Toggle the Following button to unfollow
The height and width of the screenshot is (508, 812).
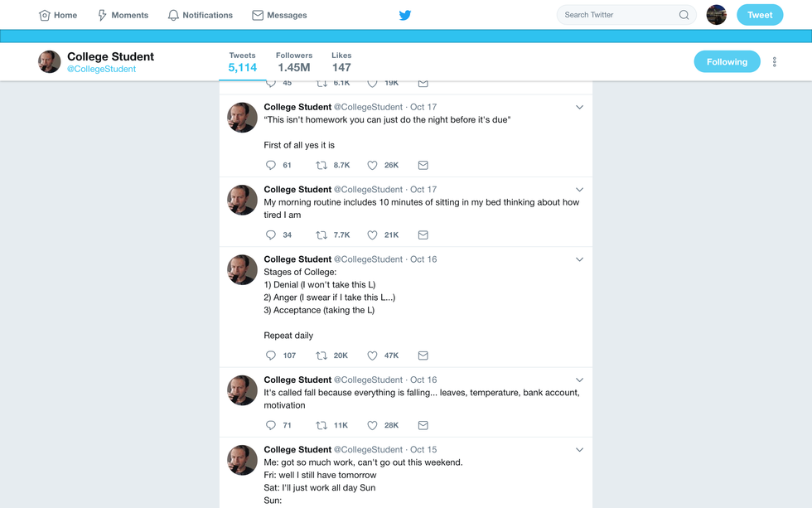[727, 62]
